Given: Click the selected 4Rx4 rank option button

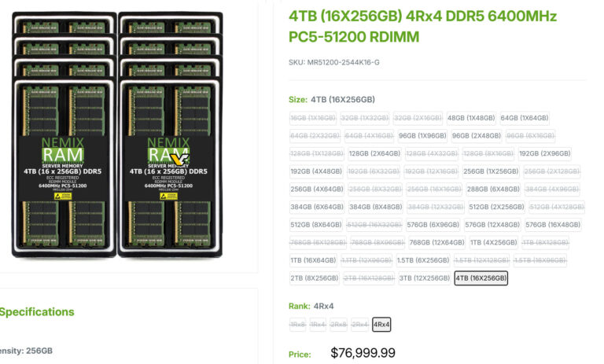Looking at the screenshot, I should tap(381, 324).
